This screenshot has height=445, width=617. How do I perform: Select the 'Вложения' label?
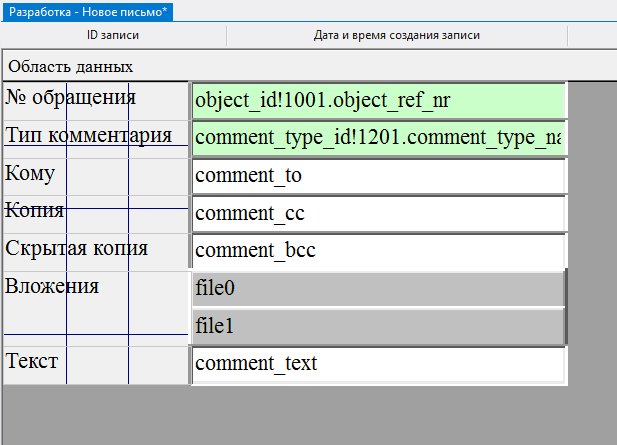52,287
